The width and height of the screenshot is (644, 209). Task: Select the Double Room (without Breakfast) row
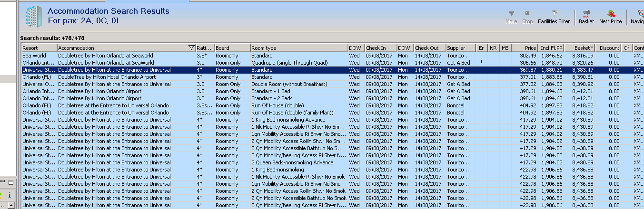tap(333, 84)
